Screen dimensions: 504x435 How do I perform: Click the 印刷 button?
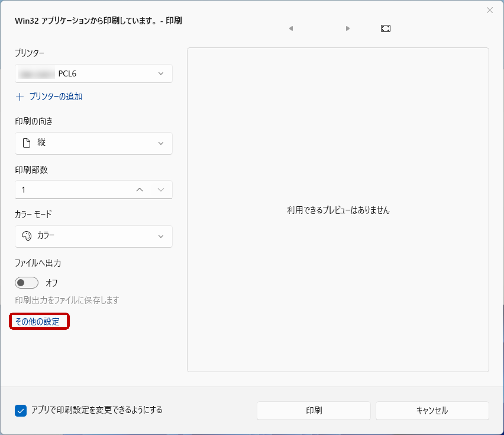[314, 411]
